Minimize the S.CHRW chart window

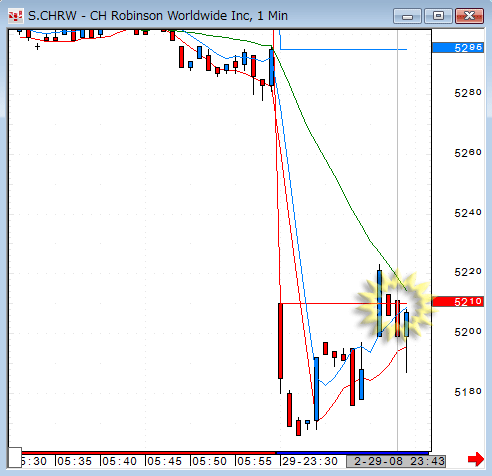(x=407, y=16)
